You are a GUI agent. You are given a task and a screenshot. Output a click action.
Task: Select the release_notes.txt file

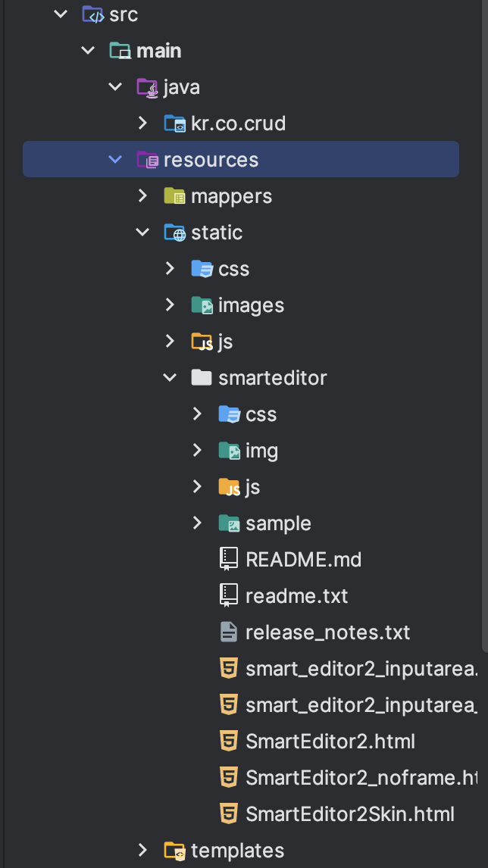(x=327, y=632)
